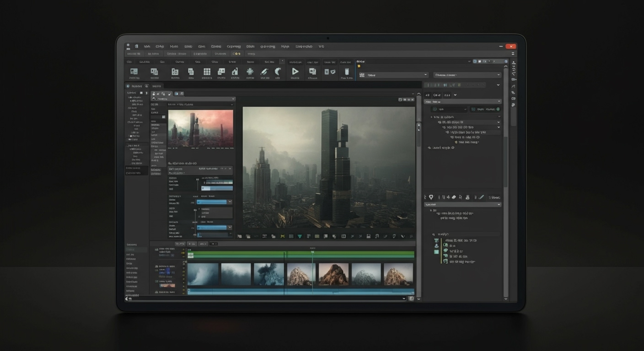
Task: Open the Edit menu in the menu bar
Action: pyautogui.click(x=159, y=47)
